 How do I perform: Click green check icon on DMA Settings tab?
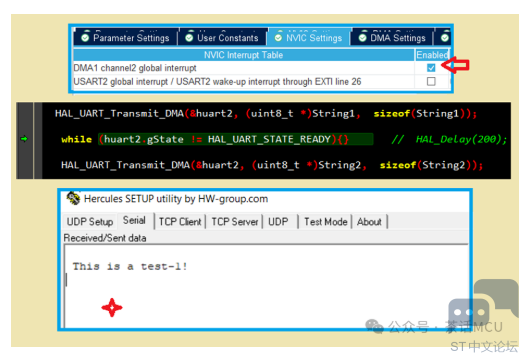point(362,38)
